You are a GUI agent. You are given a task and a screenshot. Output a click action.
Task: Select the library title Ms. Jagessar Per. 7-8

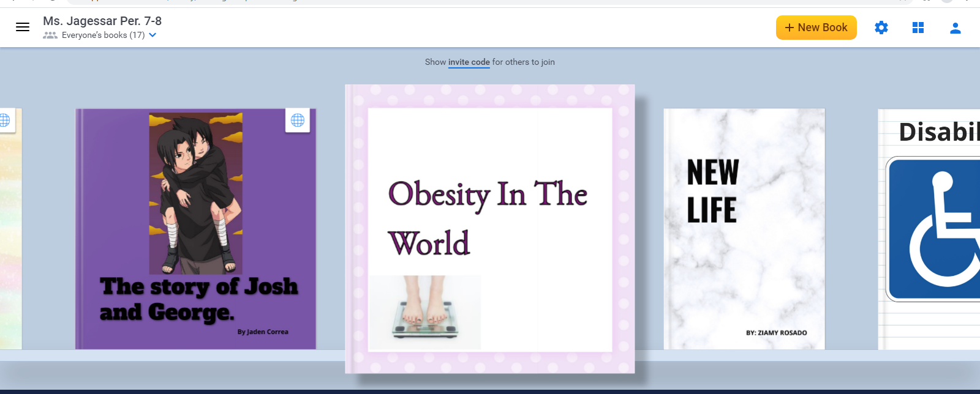pyautogui.click(x=102, y=21)
